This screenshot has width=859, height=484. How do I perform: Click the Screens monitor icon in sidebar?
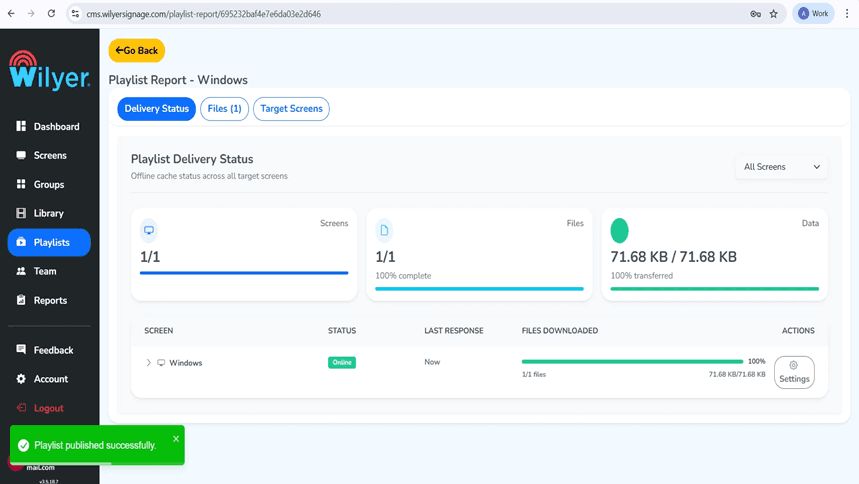[21, 155]
